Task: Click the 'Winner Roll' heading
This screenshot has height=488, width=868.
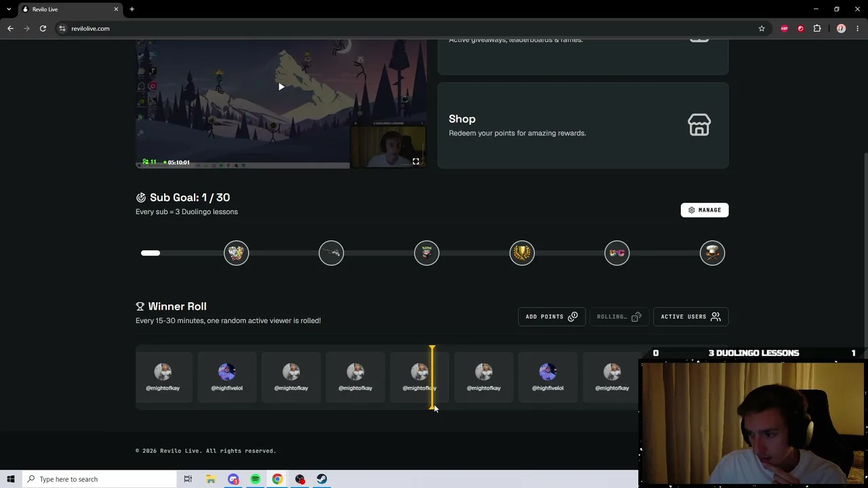Action: point(177,306)
